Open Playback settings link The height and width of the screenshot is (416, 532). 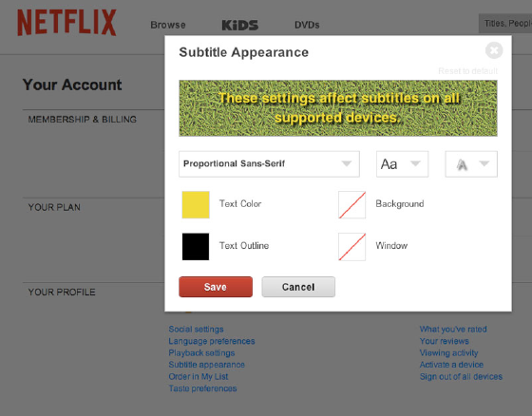click(x=201, y=353)
